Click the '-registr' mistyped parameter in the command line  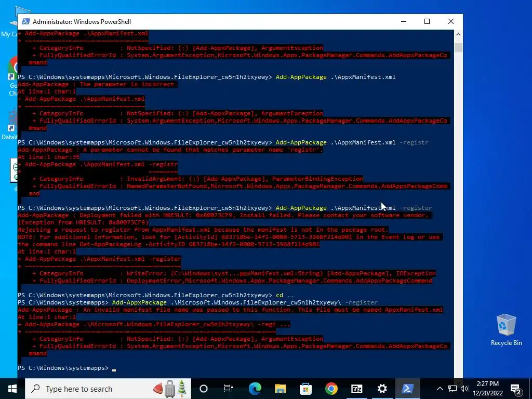pos(414,142)
